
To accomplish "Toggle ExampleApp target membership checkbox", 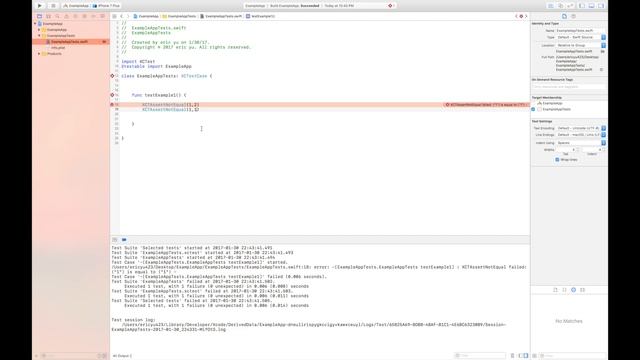I will (534, 103).
